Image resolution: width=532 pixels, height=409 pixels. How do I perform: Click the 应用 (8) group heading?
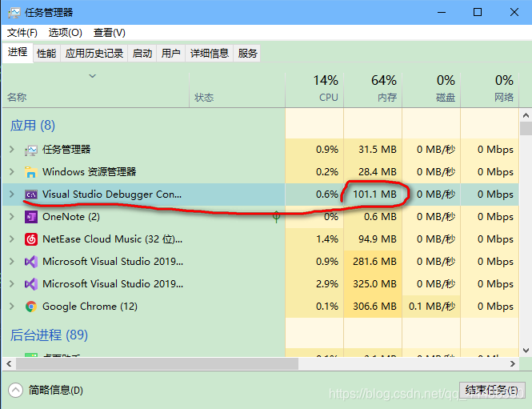pyautogui.click(x=33, y=126)
